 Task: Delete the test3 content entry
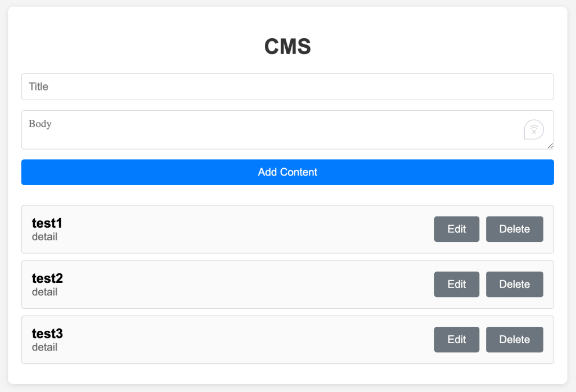514,339
